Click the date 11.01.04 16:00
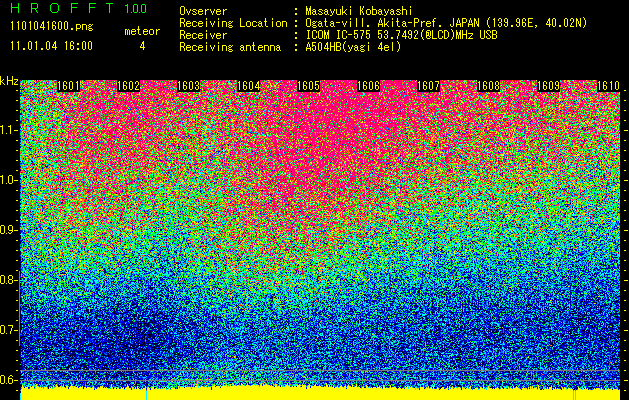The image size is (629, 400). 51,46
